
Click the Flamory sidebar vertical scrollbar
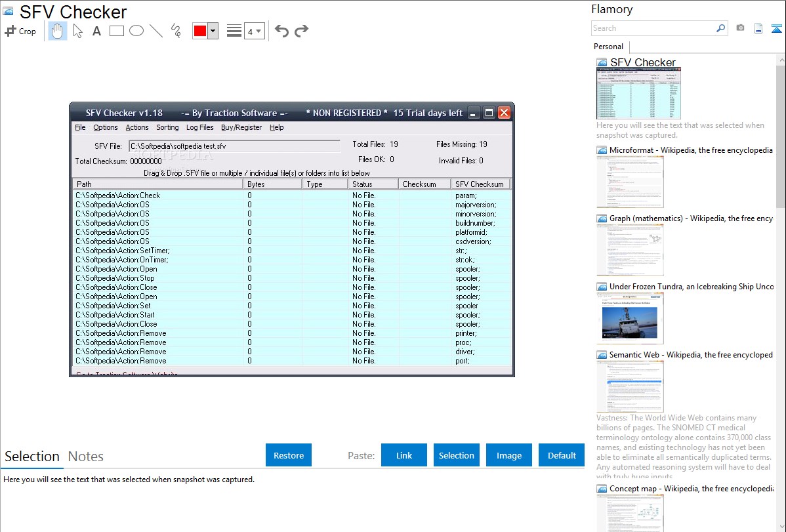pos(781,135)
